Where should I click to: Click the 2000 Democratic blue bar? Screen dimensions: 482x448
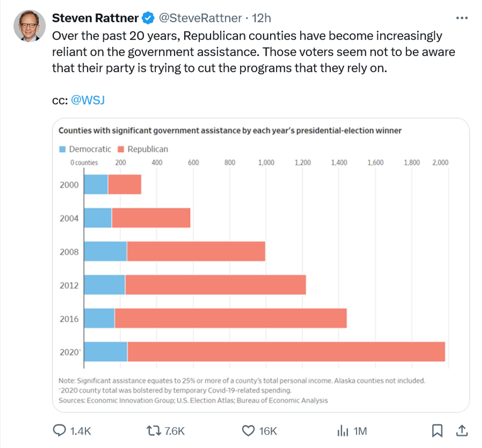[x=96, y=184]
